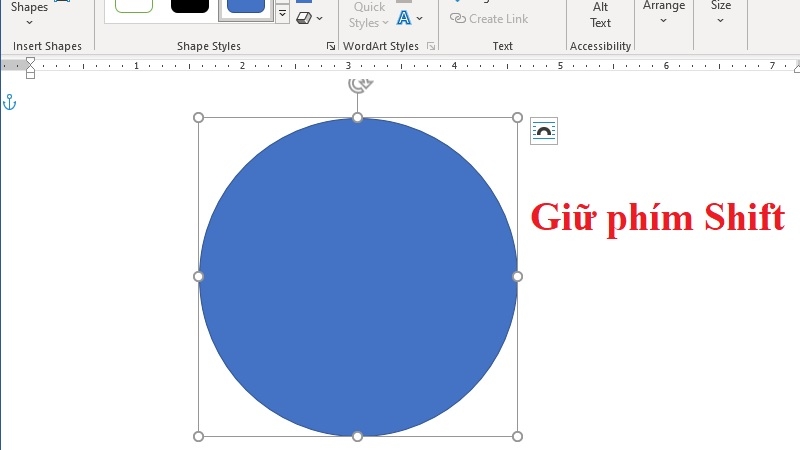
Task: Click the Layout Options icon beside the circle
Action: (544, 131)
